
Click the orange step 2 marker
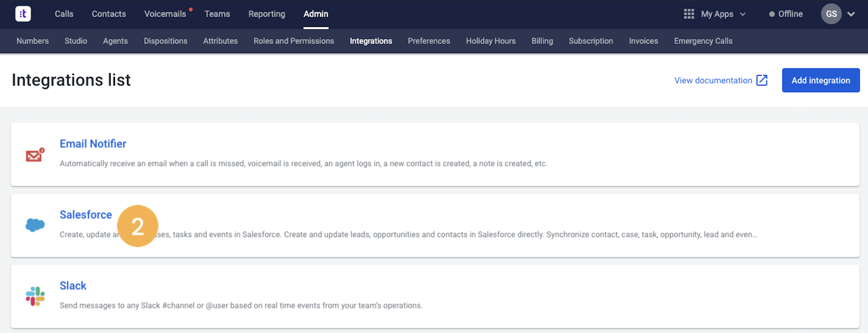pyautogui.click(x=138, y=226)
